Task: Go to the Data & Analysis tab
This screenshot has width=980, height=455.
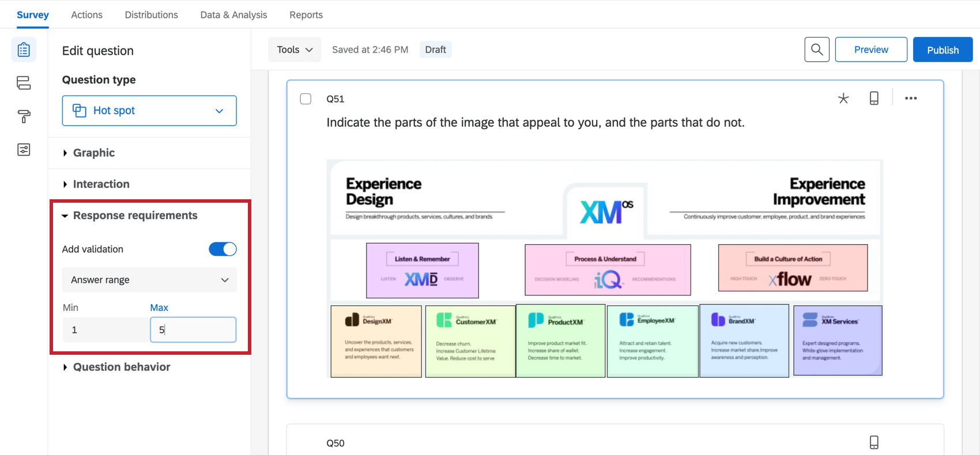Action: [233, 15]
